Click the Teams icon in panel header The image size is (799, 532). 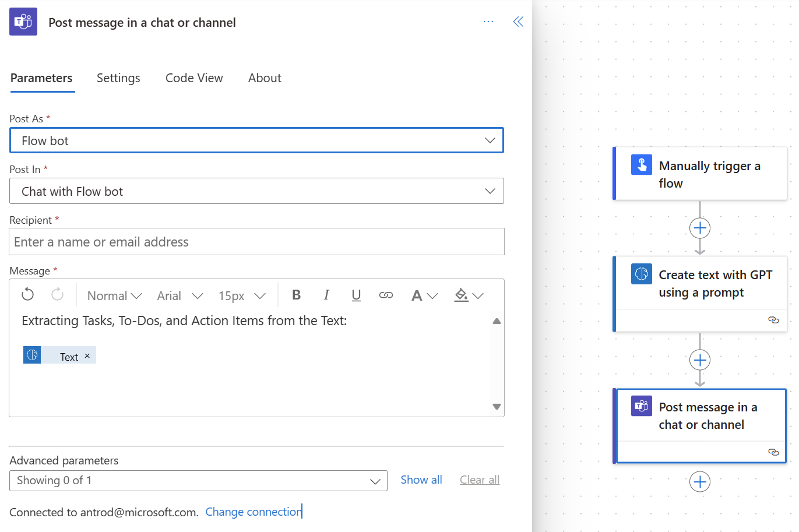pos(23,22)
